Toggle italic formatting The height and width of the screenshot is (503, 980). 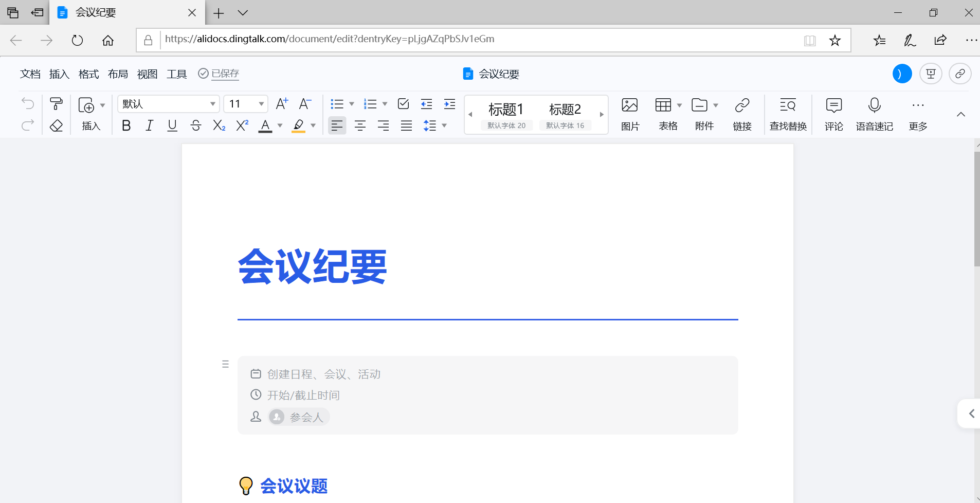(x=149, y=125)
